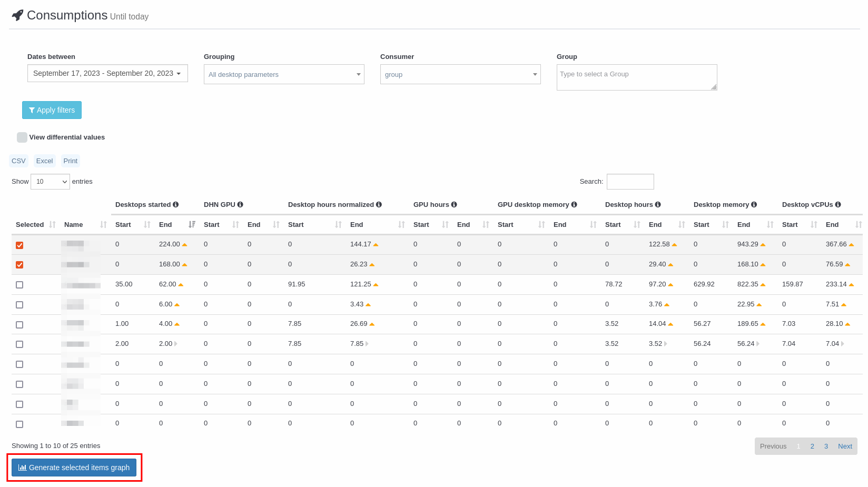Click the Desktops started info icon
This screenshot has height=487, width=868.
[x=176, y=205]
